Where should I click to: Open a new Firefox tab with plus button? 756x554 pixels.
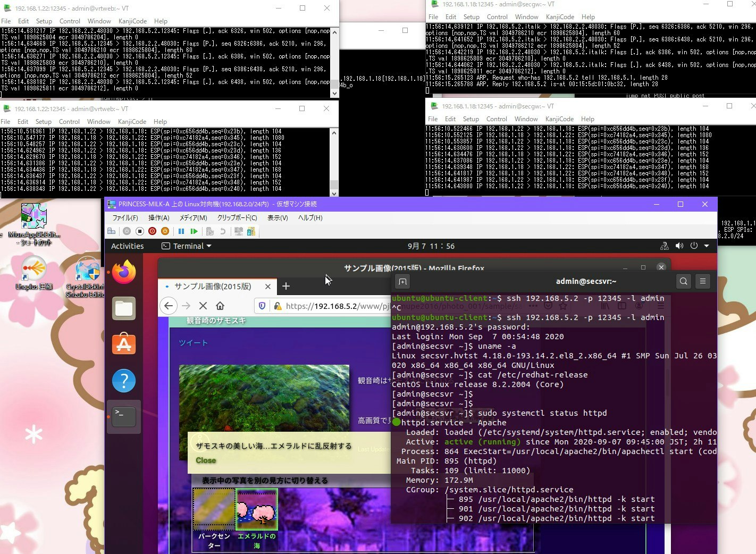(286, 286)
